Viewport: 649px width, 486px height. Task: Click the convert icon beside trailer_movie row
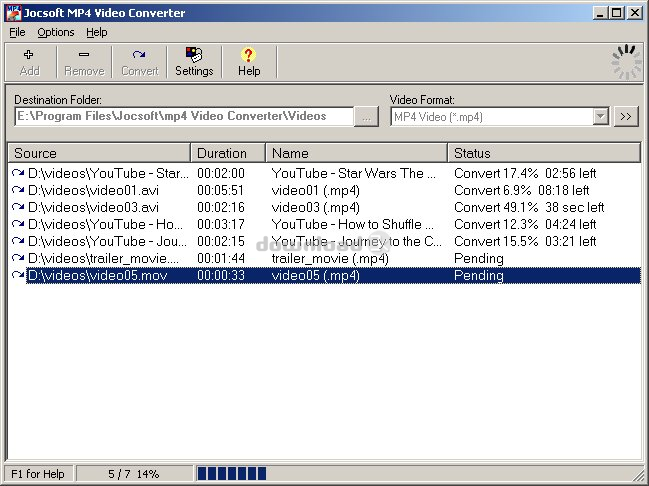click(x=18, y=258)
